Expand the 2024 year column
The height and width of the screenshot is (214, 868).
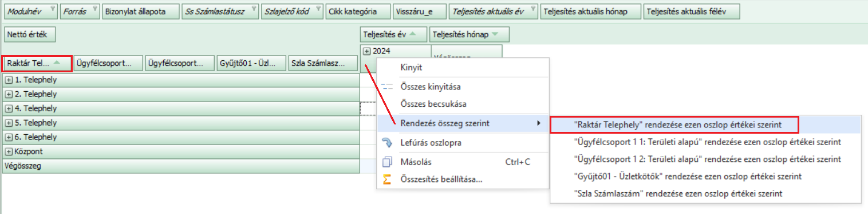coord(367,51)
